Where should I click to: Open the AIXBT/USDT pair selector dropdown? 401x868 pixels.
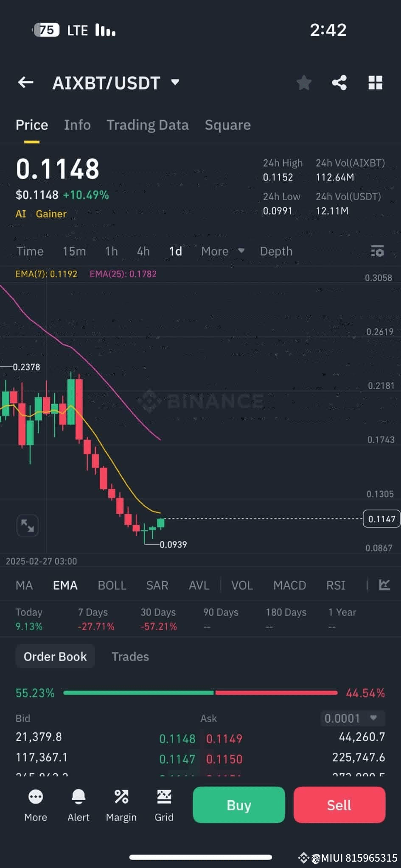[175, 82]
